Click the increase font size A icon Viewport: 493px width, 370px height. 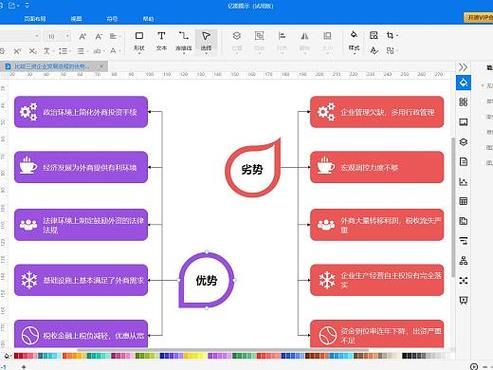(x=82, y=36)
